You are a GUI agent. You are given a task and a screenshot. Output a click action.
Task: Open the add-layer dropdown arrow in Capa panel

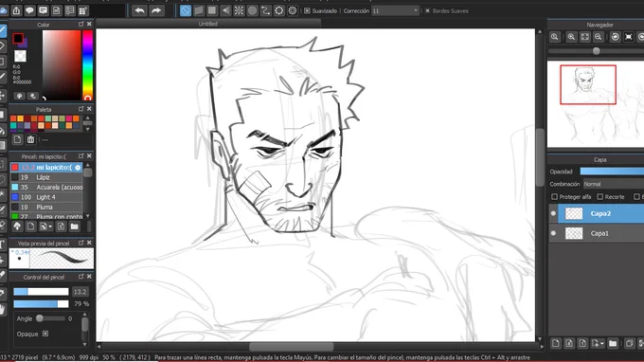coord(602,343)
